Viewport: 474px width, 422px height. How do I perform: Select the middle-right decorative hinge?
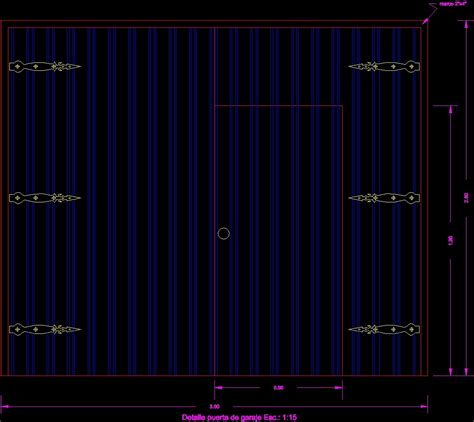[384, 198]
